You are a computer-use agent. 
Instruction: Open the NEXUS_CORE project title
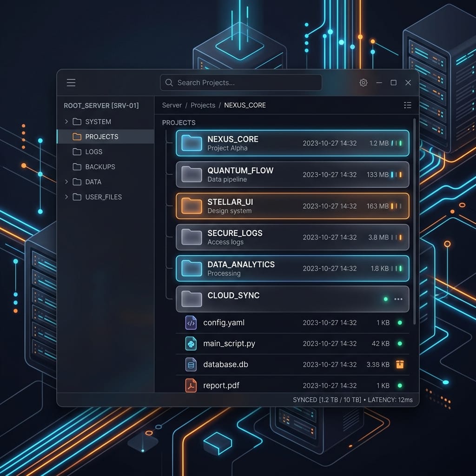click(233, 139)
